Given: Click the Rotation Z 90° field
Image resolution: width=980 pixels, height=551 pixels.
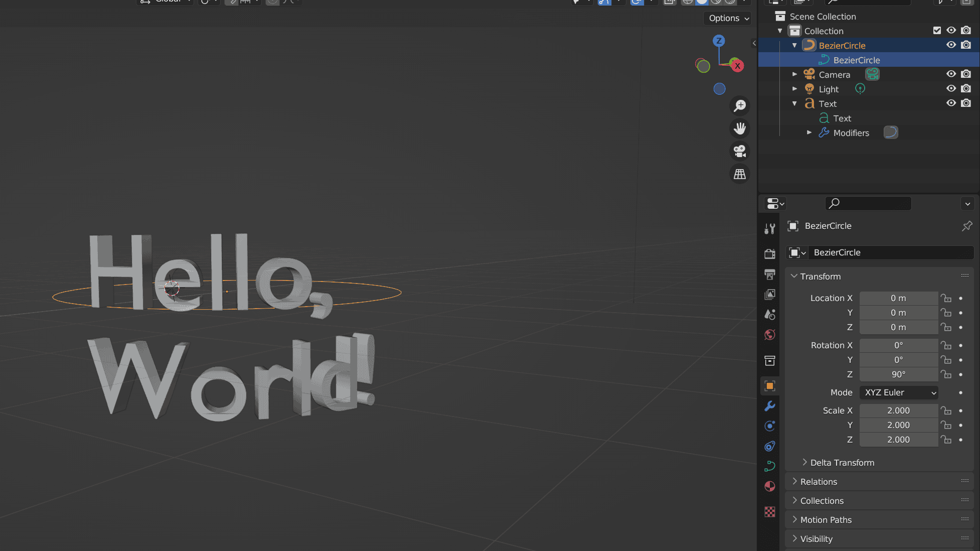Looking at the screenshot, I should 899,374.
